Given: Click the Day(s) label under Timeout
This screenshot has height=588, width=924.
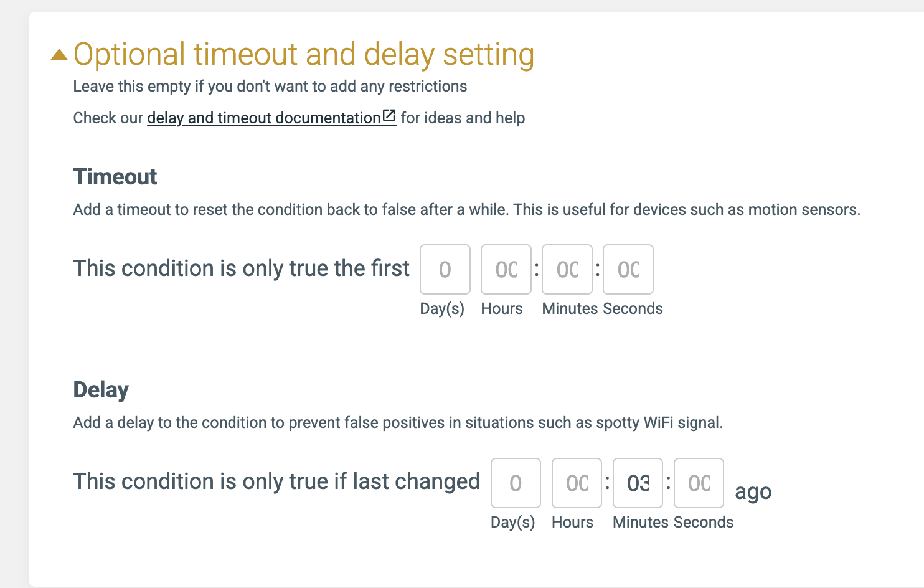Looking at the screenshot, I should tap(442, 309).
